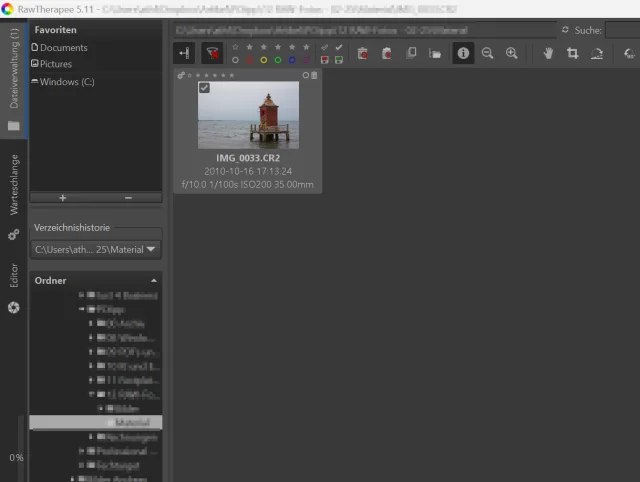Click the clear all filters funnel icon

coord(212,53)
